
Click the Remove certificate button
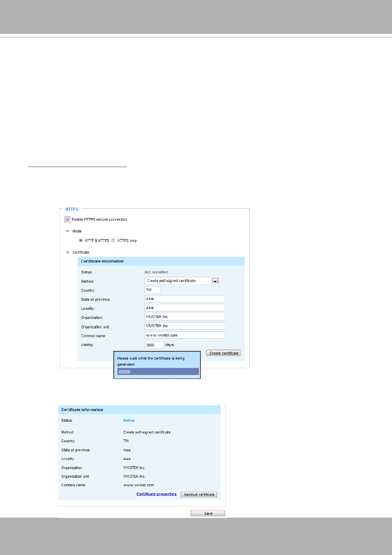point(199,495)
